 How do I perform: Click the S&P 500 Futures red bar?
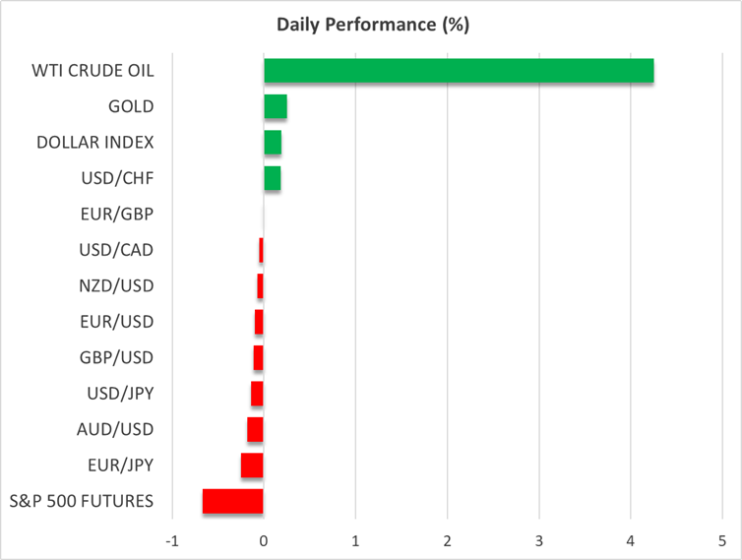(232, 501)
